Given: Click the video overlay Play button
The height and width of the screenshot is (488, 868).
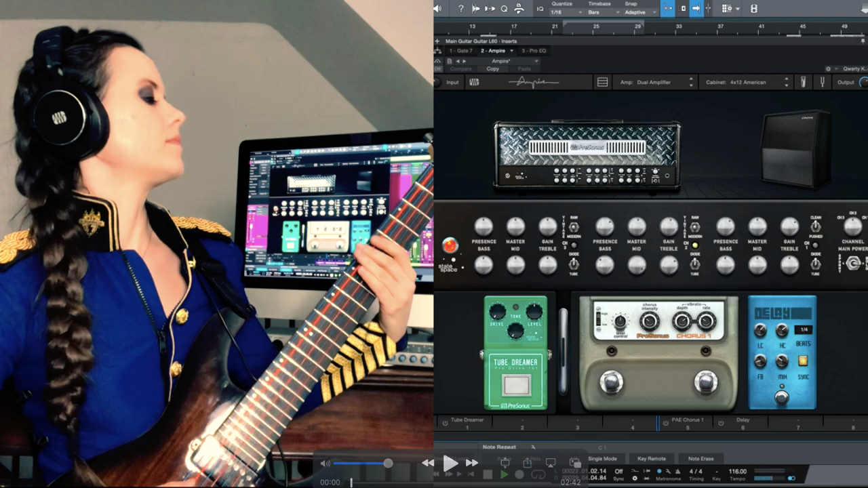Looking at the screenshot, I should click(x=450, y=464).
